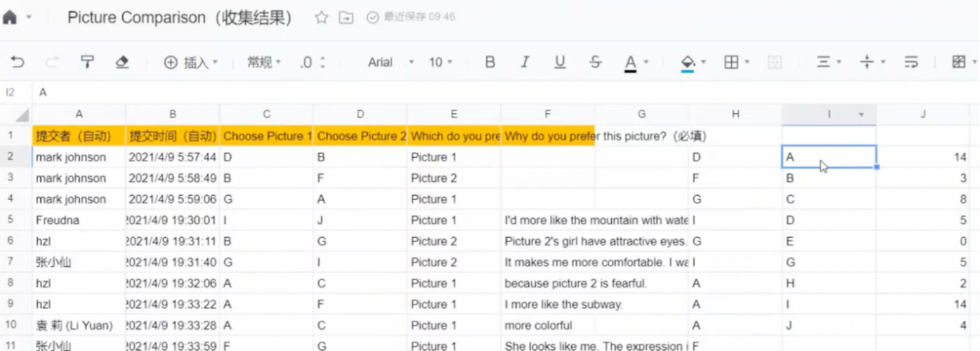The height and width of the screenshot is (351, 980).
Task: Toggle underline formatting
Action: (560, 62)
